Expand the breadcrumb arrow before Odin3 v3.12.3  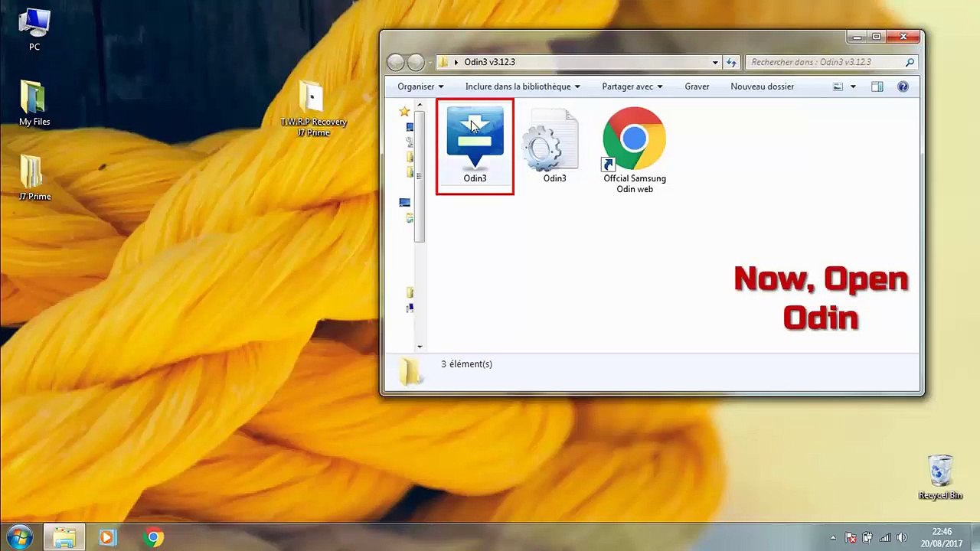pyautogui.click(x=456, y=62)
